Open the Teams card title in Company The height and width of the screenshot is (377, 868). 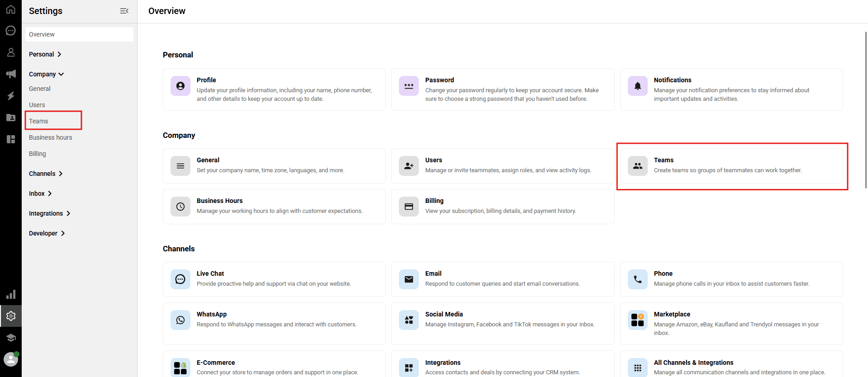664,160
